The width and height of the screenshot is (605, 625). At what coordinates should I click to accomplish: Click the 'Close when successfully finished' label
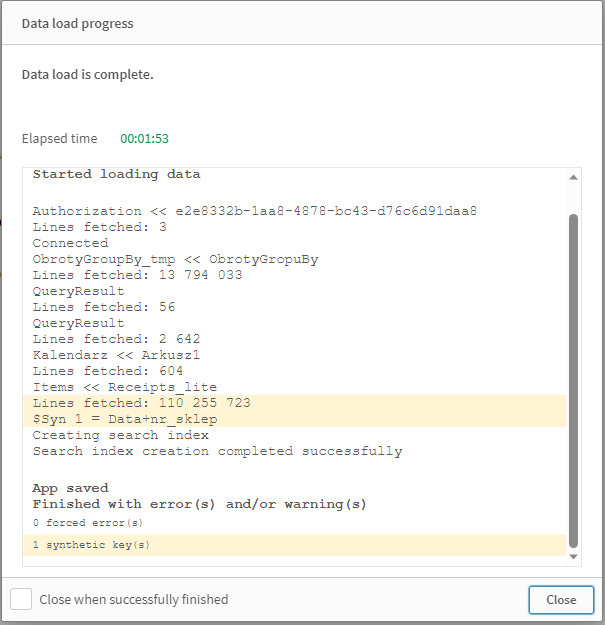pos(133,600)
